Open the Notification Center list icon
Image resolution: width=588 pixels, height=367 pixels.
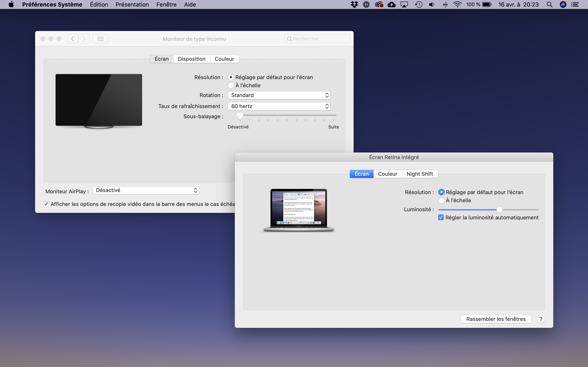pyautogui.click(x=575, y=5)
